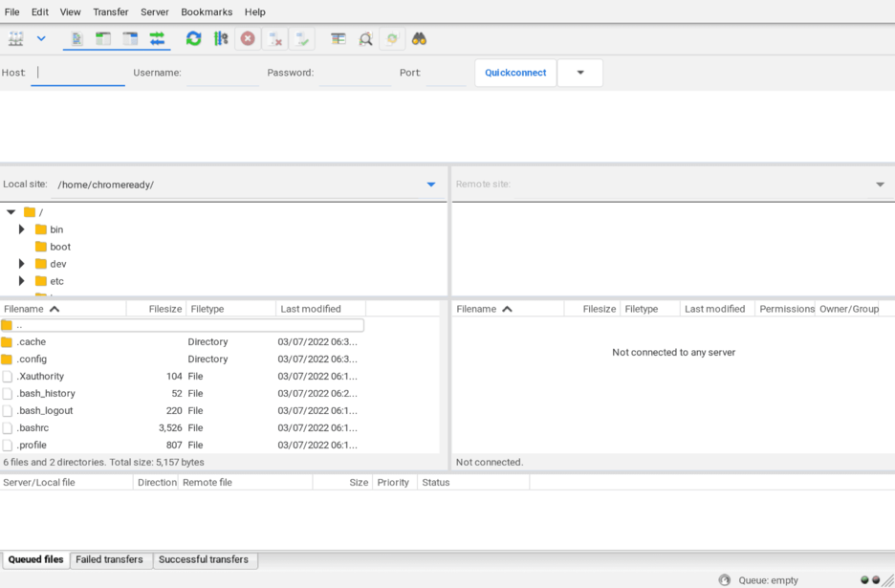Click the 'Queue: empty' status text
Screen dimensions: 895x588
coord(768,580)
